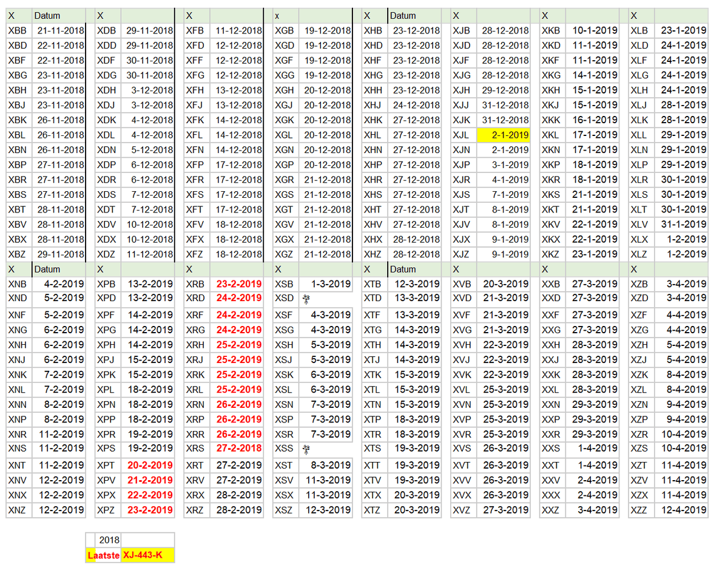Click the XZZ cell at bottom right

tap(640, 510)
